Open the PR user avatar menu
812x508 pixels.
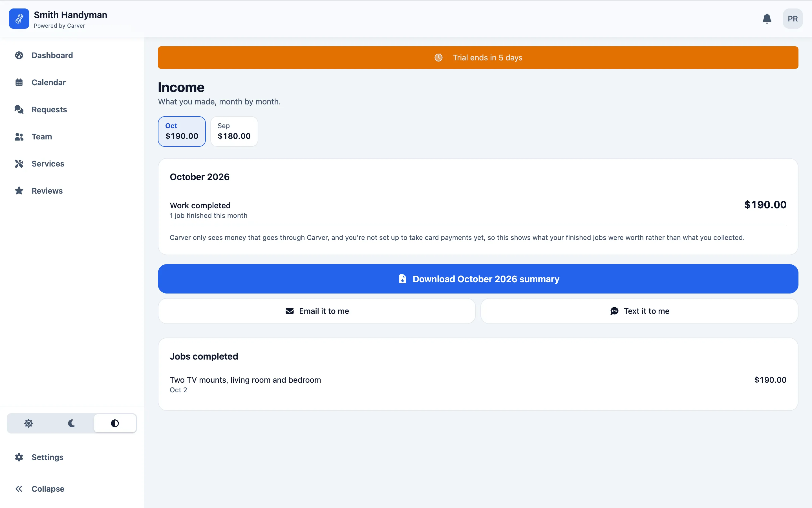793,18
